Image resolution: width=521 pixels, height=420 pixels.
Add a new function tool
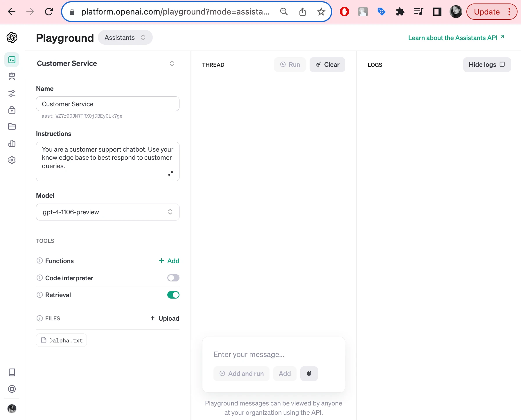(x=169, y=261)
